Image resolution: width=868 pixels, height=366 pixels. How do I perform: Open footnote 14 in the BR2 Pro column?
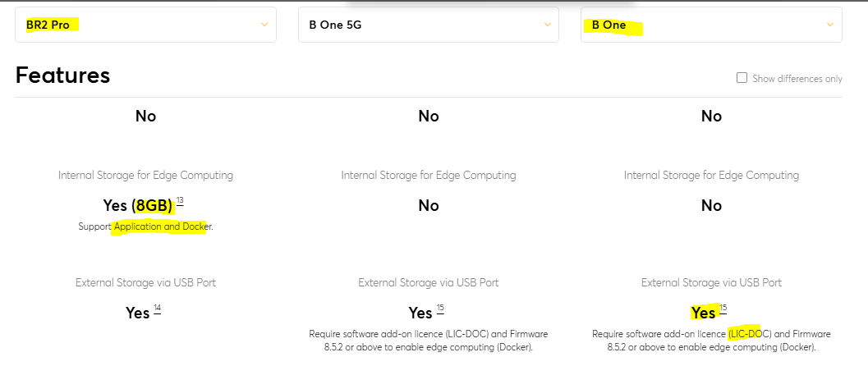tap(157, 309)
